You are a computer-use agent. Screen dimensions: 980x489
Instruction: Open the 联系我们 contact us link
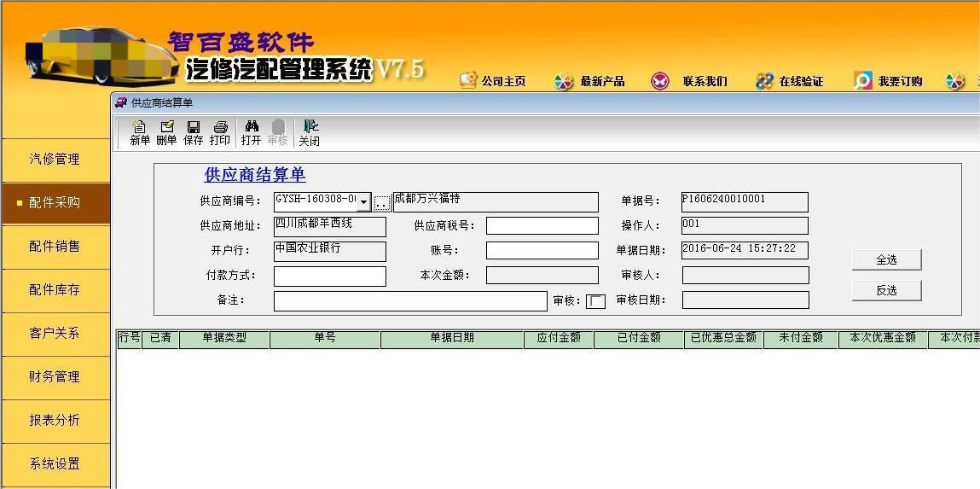(x=689, y=81)
